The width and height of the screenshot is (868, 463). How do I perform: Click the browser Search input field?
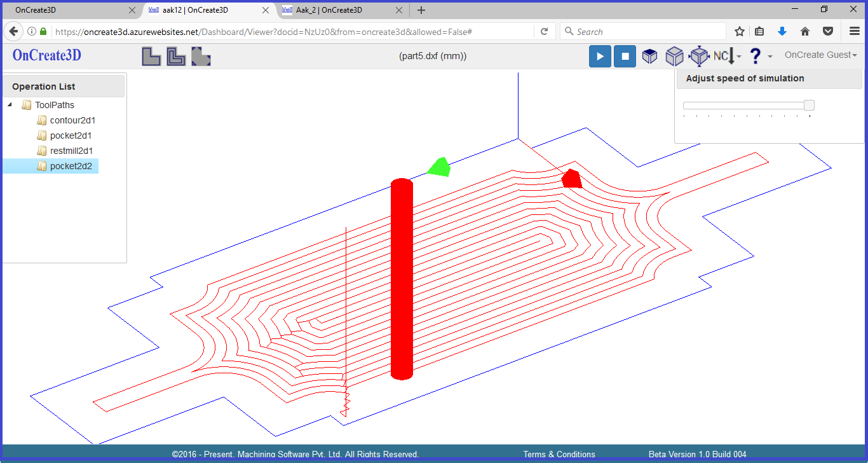[x=647, y=32]
